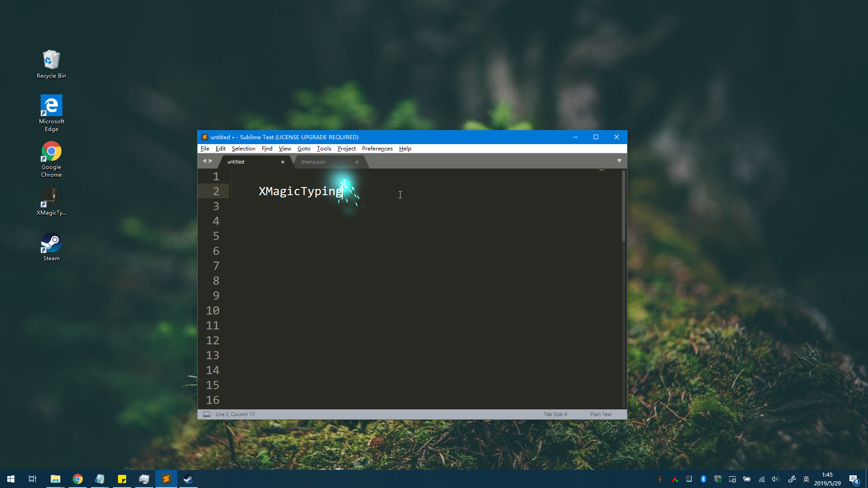The height and width of the screenshot is (488, 868).
Task: Toggle the volume speaker tray icon
Action: (x=775, y=479)
